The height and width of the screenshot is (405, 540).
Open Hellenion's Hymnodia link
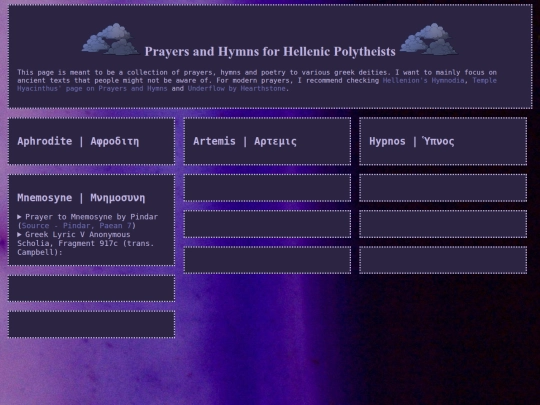tap(423, 81)
